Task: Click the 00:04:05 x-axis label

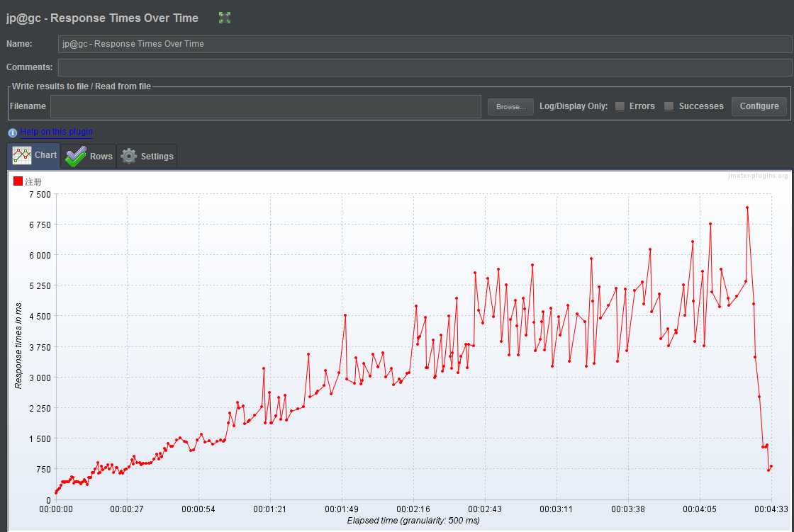Action: click(x=699, y=509)
